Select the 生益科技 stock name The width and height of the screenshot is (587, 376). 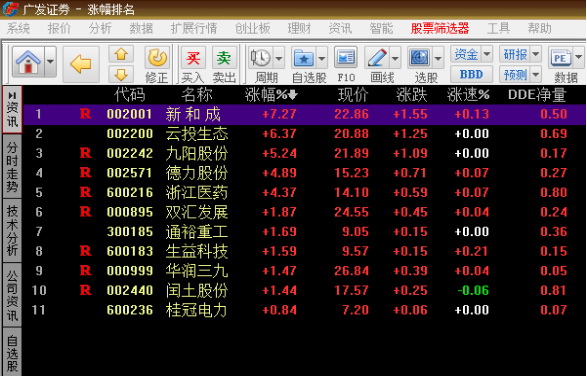click(197, 251)
